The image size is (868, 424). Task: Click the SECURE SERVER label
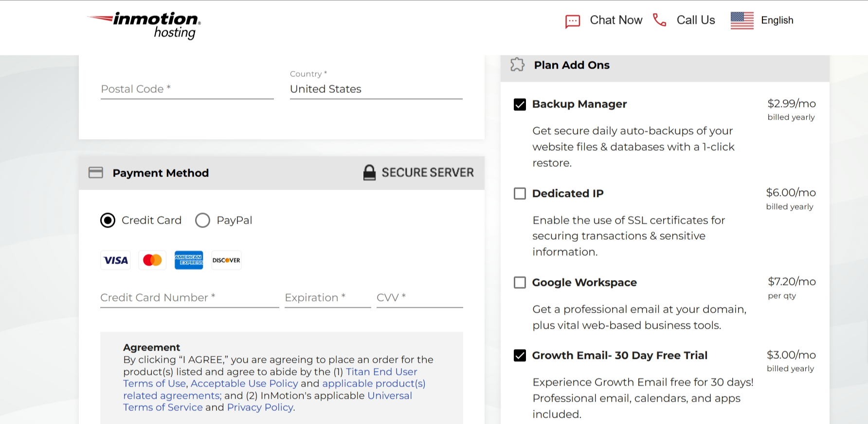coord(428,173)
